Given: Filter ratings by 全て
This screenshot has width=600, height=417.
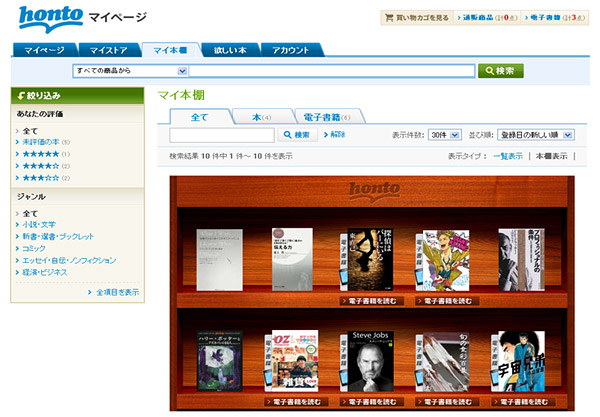Looking at the screenshot, I should click(30, 131).
